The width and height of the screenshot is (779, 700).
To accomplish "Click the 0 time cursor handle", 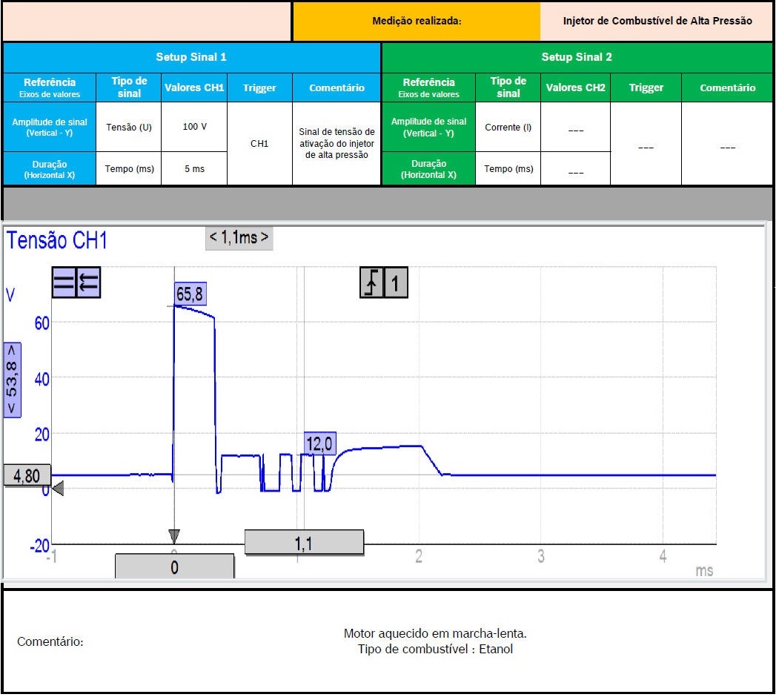I will (174, 567).
